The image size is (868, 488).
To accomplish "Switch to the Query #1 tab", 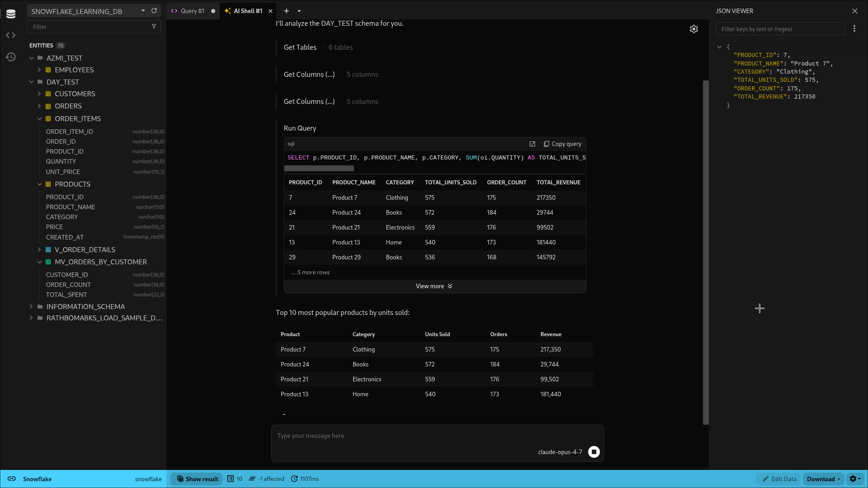I will (x=192, y=11).
